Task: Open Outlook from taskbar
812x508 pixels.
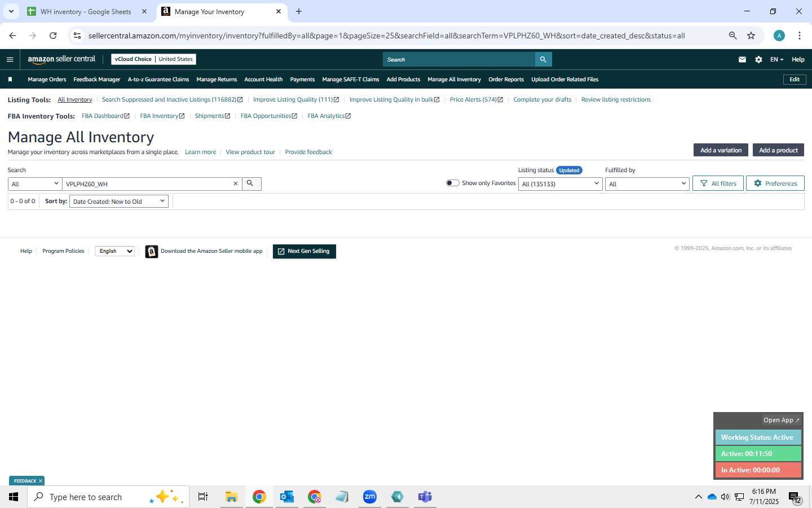Action: point(287,497)
